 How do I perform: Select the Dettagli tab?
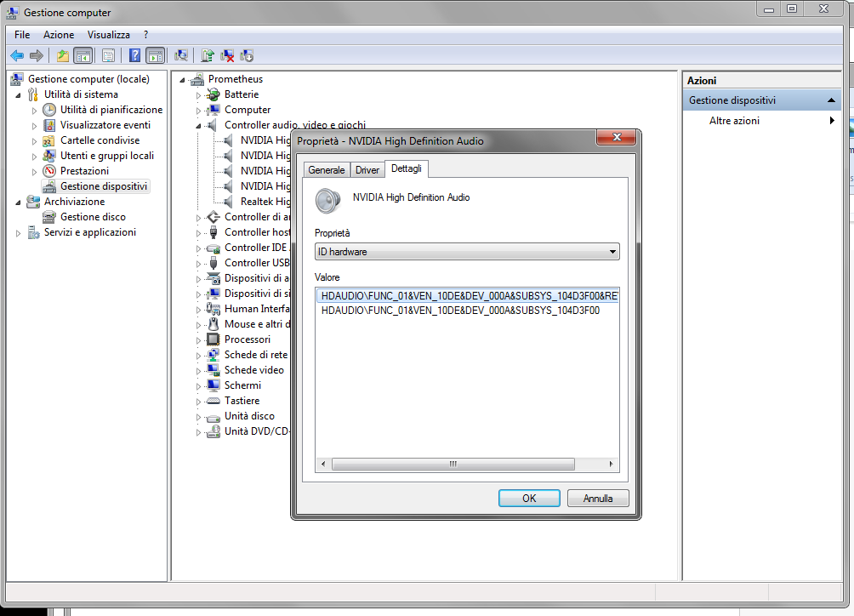[x=407, y=168]
